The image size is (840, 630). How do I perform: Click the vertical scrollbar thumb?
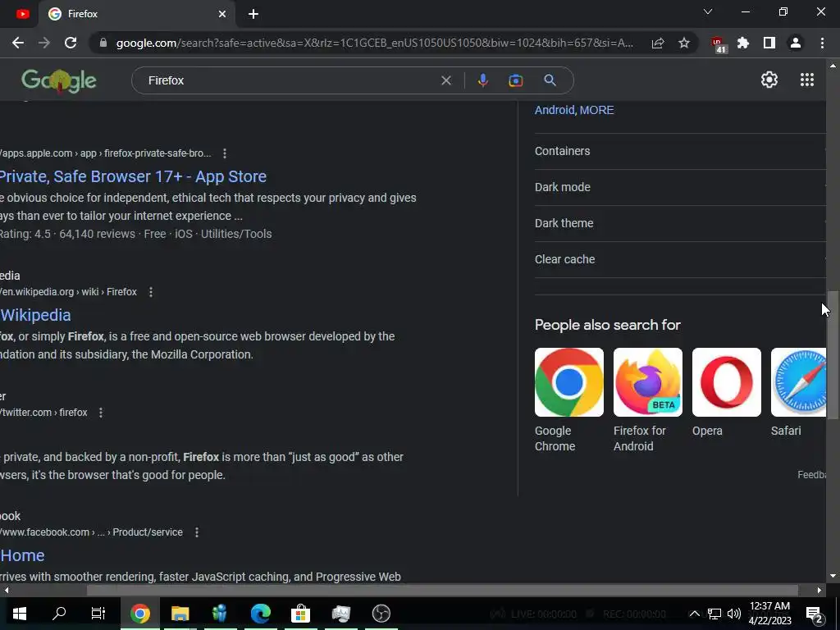coord(833,354)
